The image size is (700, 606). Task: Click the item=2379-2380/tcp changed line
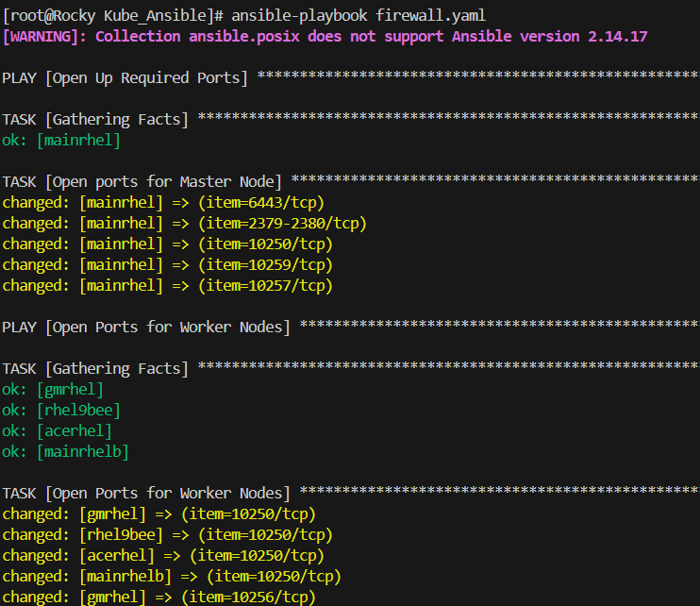click(184, 223)
